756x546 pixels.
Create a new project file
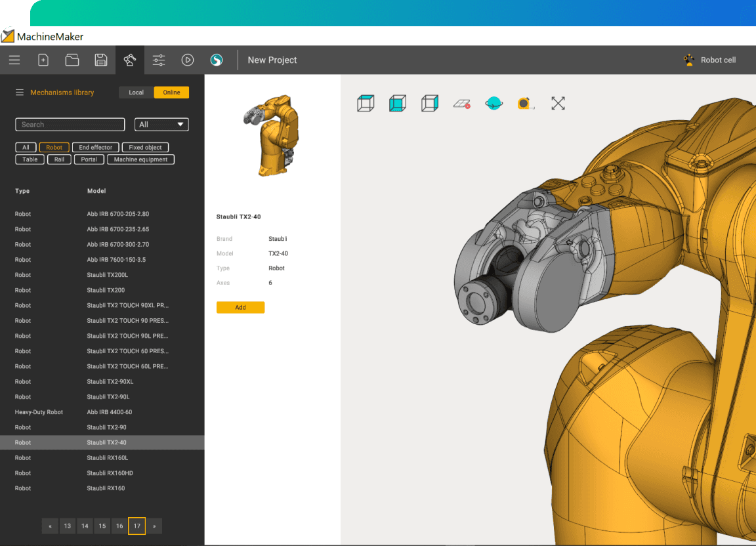click(43, 60)
